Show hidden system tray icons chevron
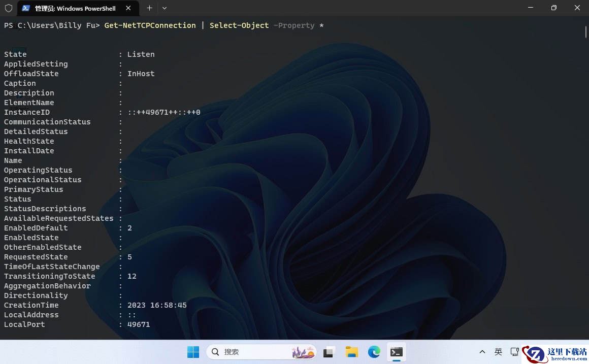This screenshot has height=364, width=589. click(x=482, y=352)
